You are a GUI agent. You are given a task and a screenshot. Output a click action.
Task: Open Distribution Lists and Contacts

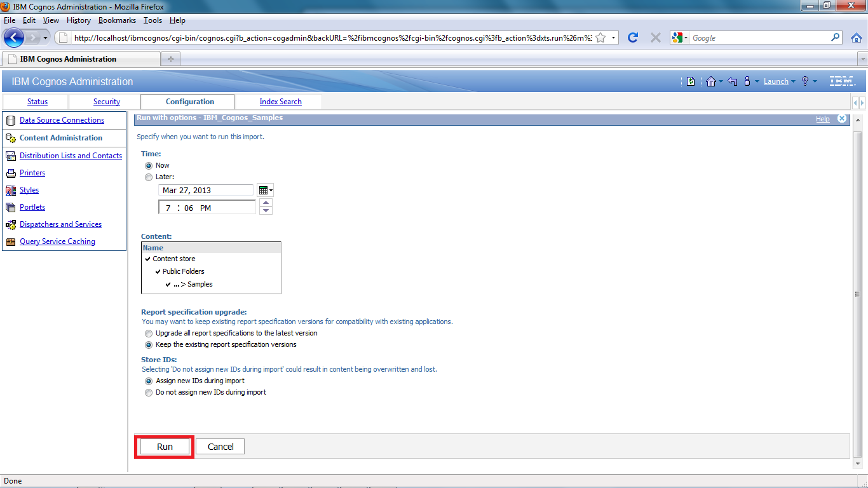tap(71, 156)
